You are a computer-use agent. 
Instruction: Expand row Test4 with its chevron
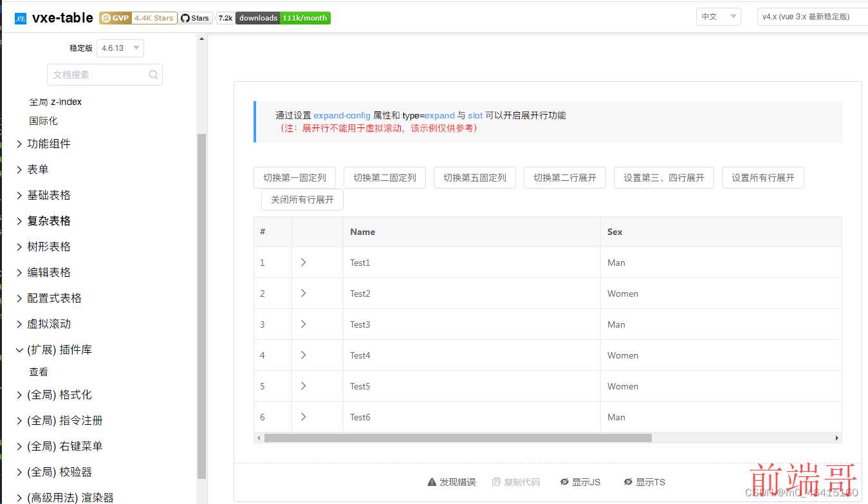pos(303,355)
